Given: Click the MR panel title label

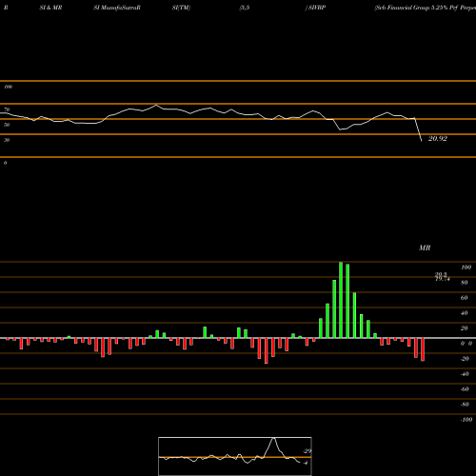Looking at the screenshot, I should (x=425, y=248).
